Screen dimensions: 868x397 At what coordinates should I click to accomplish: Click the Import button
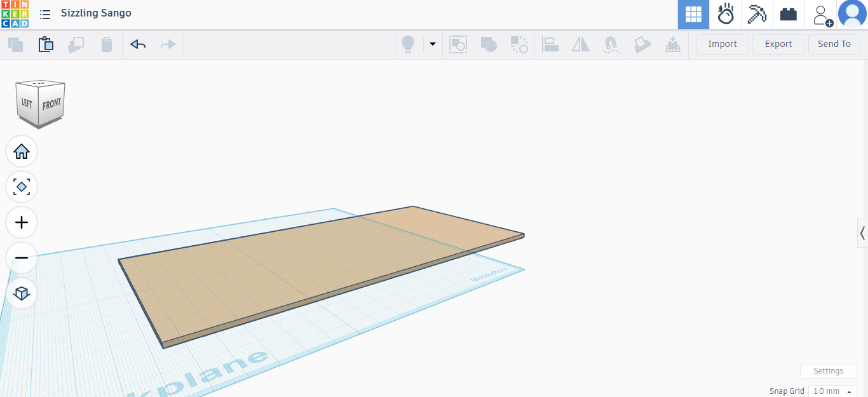pos(722,44)
